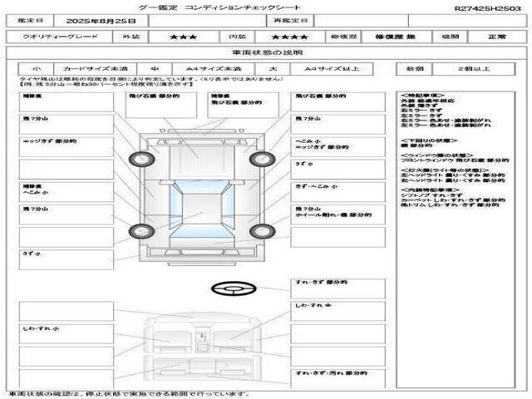The image size is (532, 399).
Task: Click the three-star 外装 rating
Action: (x=181, y=37)
